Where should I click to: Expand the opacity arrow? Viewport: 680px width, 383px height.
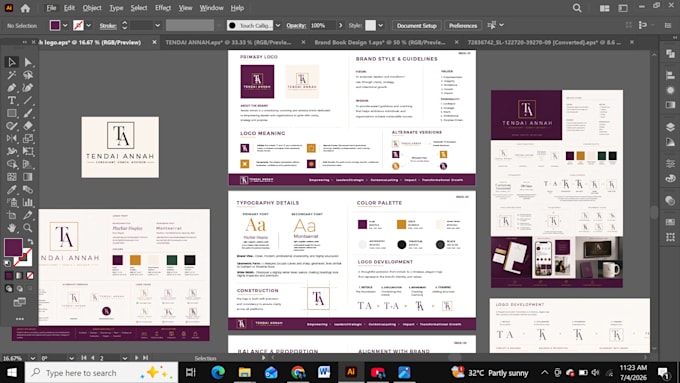[340, 26]
